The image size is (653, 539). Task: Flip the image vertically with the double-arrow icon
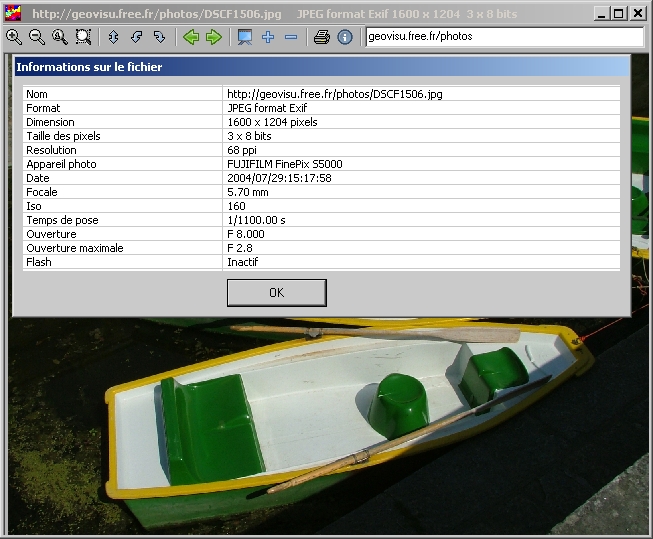(113, 37)
